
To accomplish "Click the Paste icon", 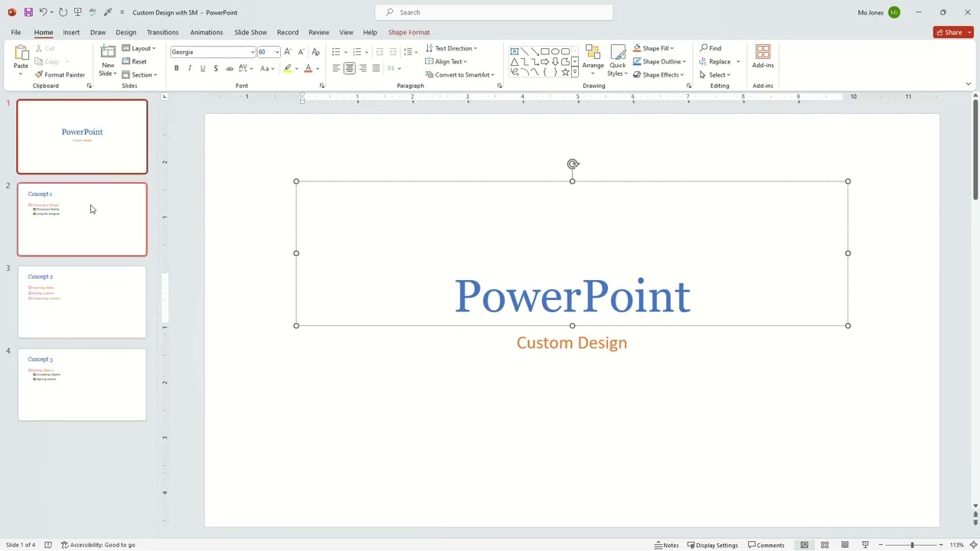I will pos(21,52).
